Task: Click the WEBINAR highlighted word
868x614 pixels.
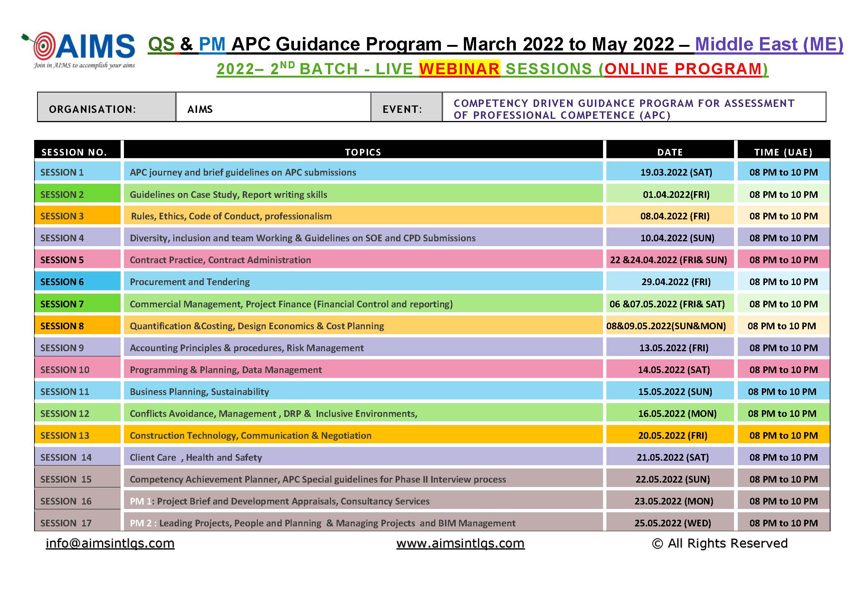Action: click(459, 69)
